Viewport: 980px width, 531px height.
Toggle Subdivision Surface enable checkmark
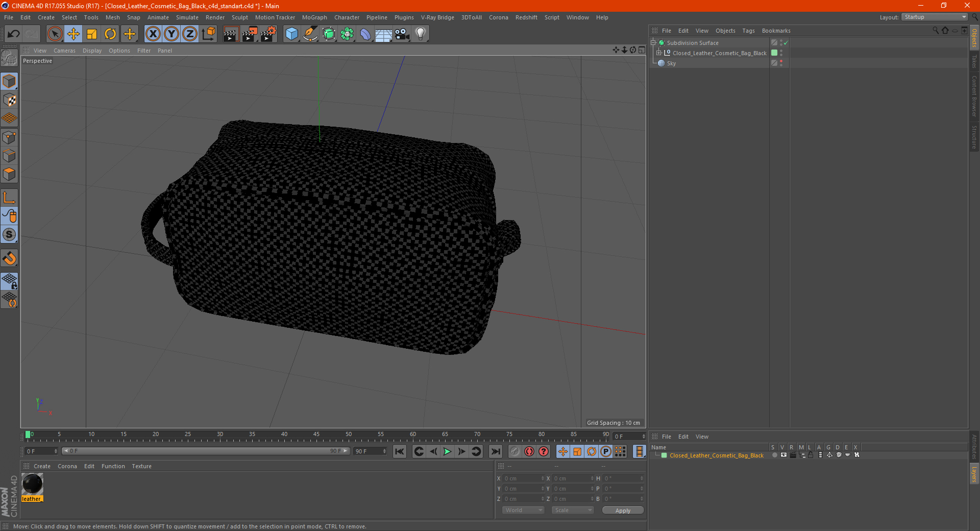click(x=786, y=43)
